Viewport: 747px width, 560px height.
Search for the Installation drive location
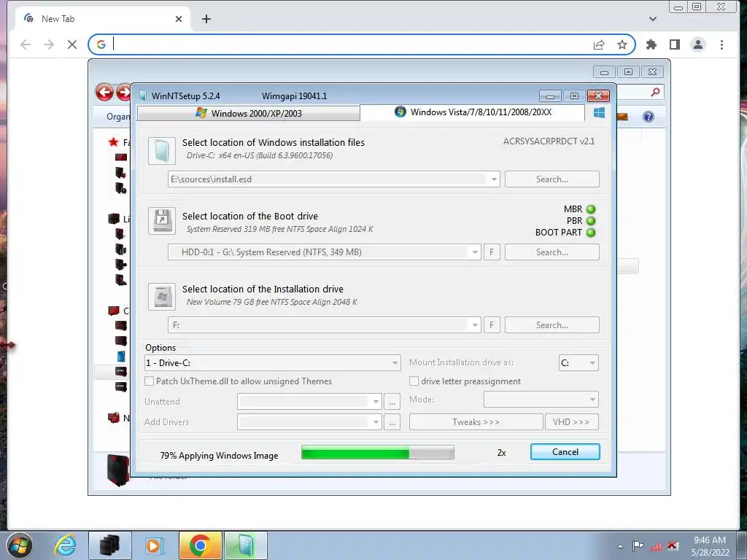coord(551,324)
